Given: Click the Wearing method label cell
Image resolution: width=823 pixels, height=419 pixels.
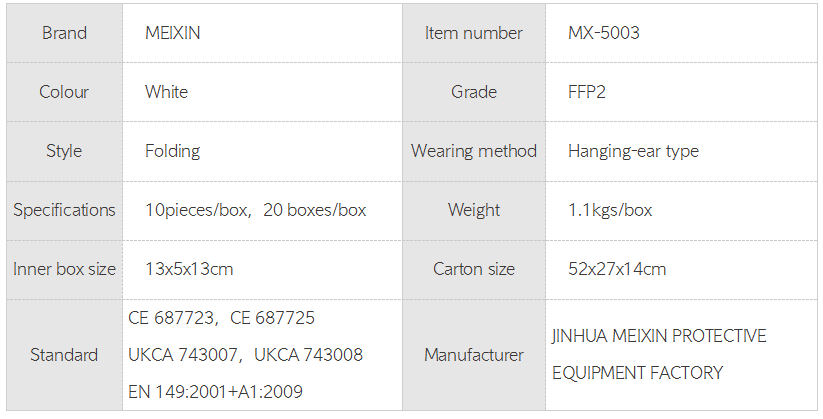Looking at the screenshot, I should pos(473,151).
